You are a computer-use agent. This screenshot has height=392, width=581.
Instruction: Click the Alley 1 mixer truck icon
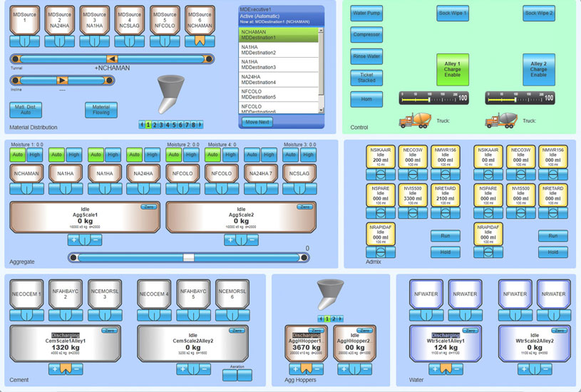click(x=415, y=120)
